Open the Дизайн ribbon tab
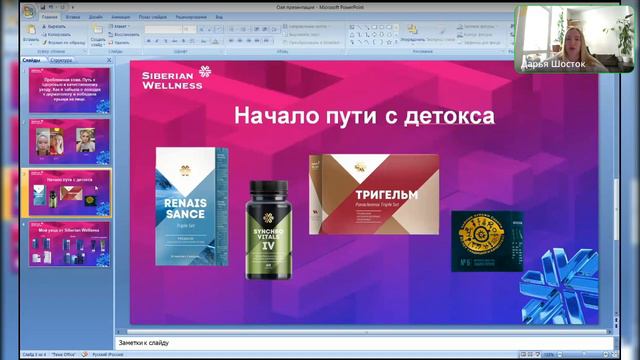The height and width of the screenshot is (360, 640). pyautogui.click(x=96, y=17)
